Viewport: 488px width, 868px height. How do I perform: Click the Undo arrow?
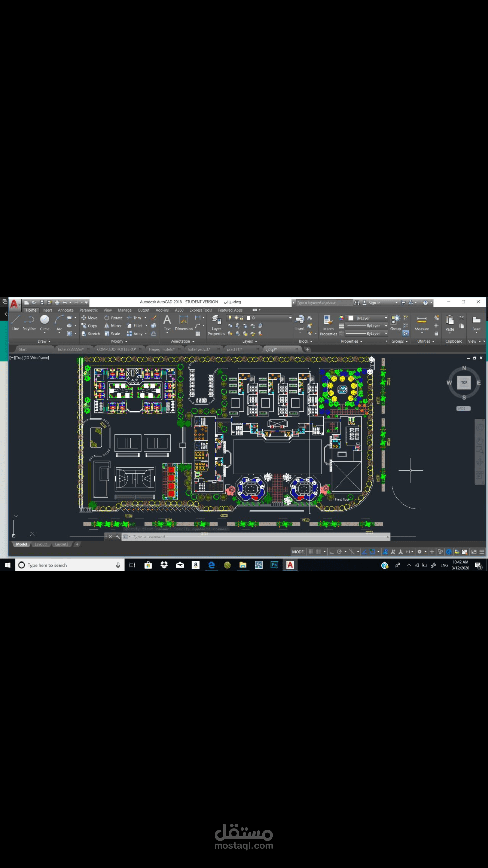click(x=65, y=302)
